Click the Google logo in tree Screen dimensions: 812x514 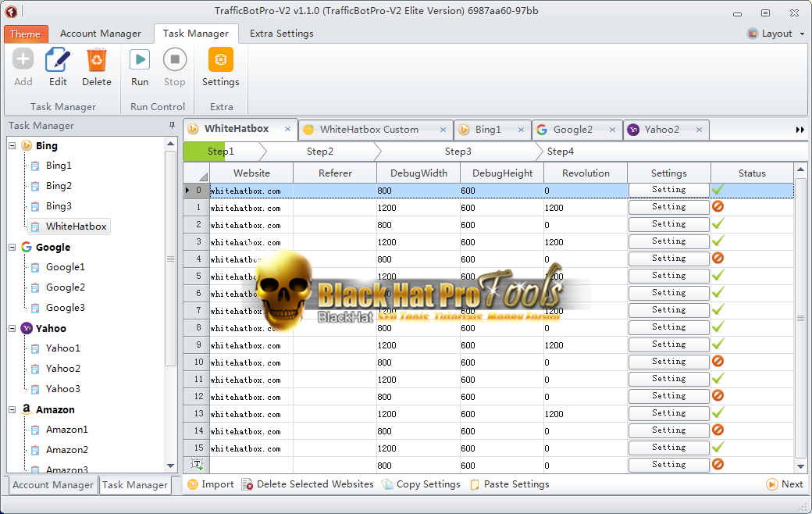26,247
